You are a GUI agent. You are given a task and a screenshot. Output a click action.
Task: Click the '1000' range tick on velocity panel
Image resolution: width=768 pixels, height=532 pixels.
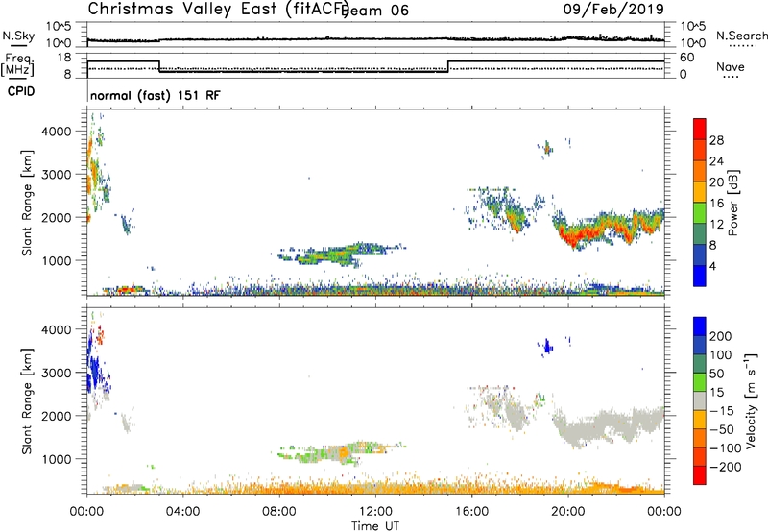57,459
